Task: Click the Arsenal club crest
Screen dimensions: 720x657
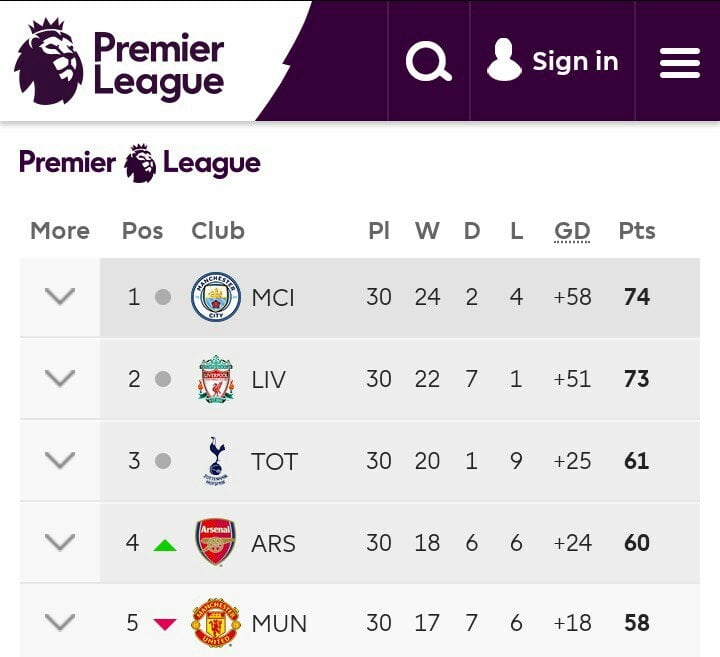Action: click(x=216, y=542)
